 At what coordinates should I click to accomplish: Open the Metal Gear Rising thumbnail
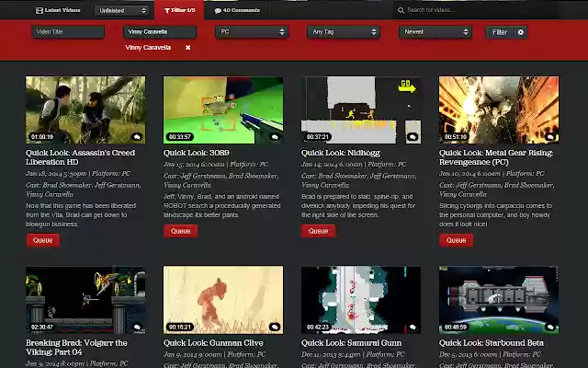[499, 109]
